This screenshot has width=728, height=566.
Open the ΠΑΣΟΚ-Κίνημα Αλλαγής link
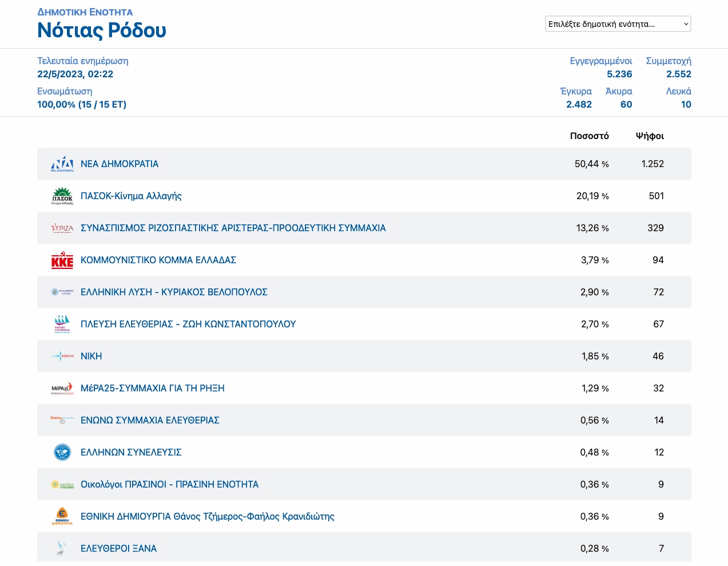coord(131,196)
